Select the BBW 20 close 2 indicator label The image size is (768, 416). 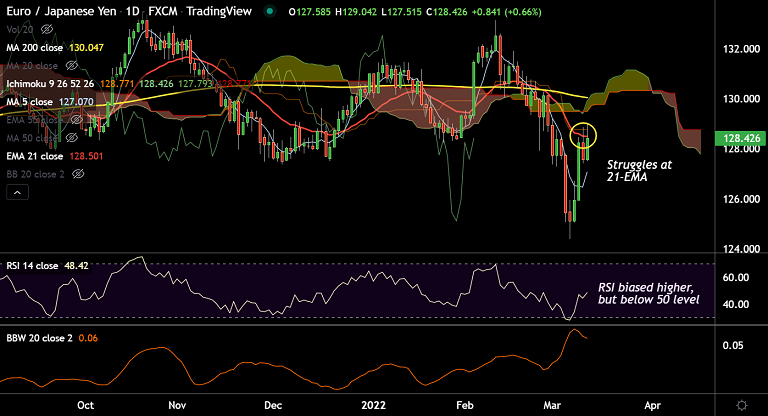tap(39, 338)
